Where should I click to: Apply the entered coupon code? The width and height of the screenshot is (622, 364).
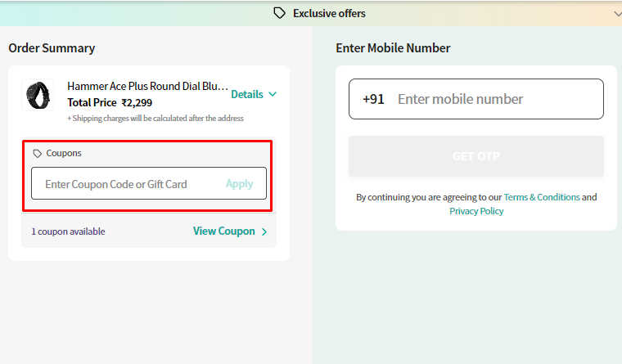[239, 183]
